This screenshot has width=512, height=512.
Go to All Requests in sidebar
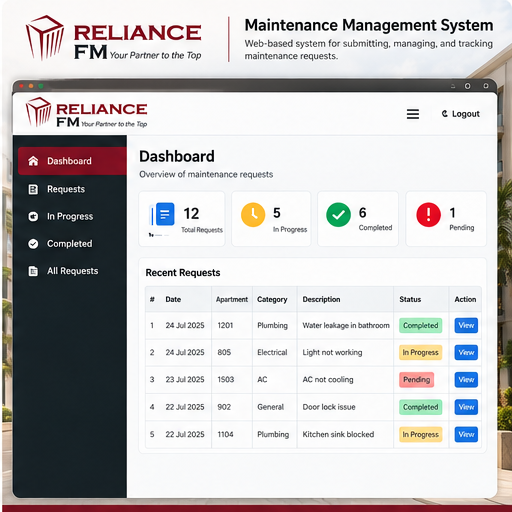(72, 271)
